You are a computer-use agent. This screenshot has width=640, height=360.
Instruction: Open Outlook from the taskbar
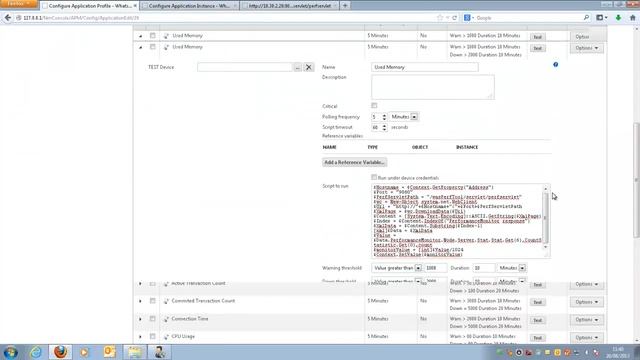109,352
